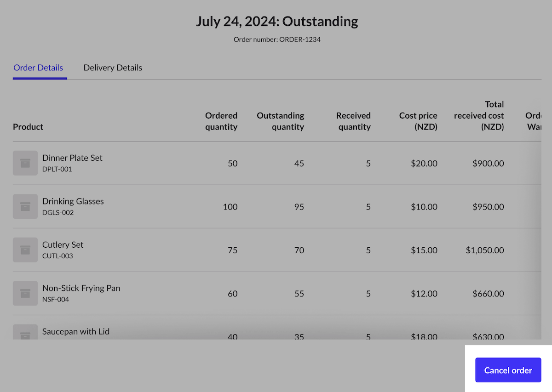The image size is (552, 392).
Task: Open the Drinking Glasses product name
Action: click(73, 201)
